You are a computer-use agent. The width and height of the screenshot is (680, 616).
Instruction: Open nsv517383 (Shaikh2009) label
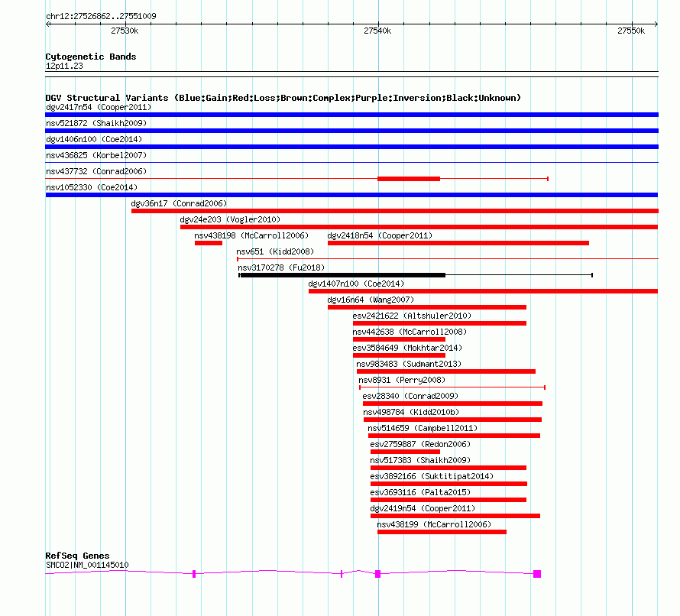(x=420, y=460)
